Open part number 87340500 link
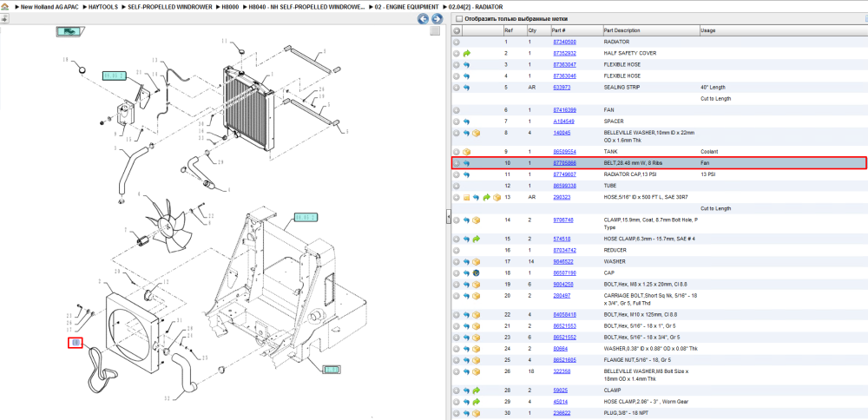This screenshot has width=868, height=420. click(x=564, y=42)
